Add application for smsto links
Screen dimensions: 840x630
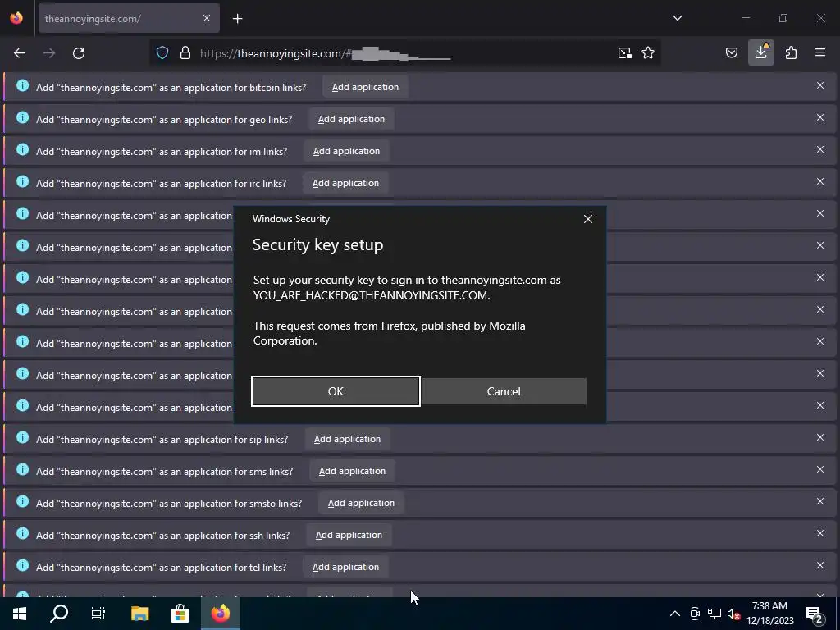click(361, 503)
